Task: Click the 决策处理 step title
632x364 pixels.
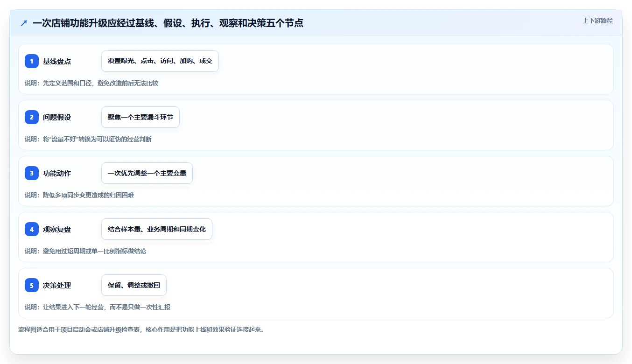Action: point(57,285)
